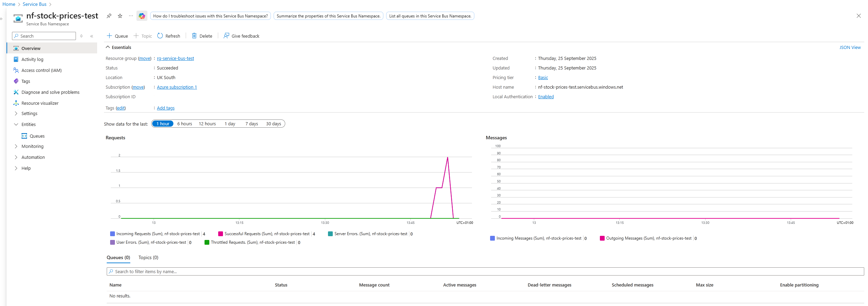Collapse the sidebar menu with double chevron

[92, 36]
